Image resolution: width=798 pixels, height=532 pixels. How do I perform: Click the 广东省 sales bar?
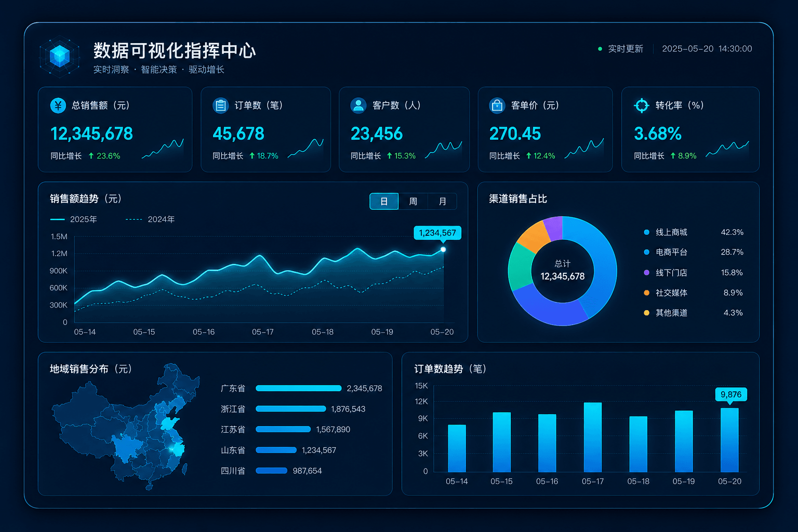tap(299, 388)
